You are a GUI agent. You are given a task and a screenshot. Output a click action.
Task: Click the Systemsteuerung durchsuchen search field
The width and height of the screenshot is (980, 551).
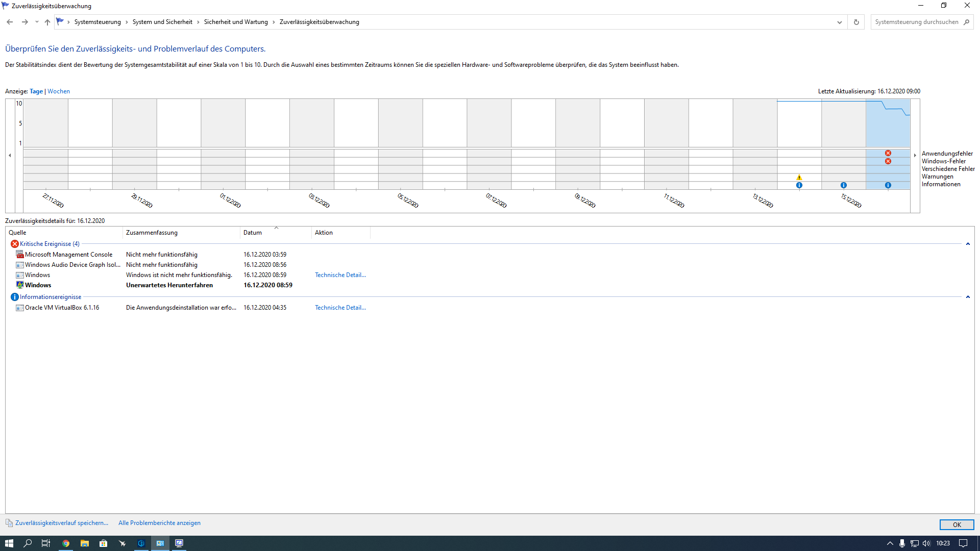pyautogui.click(x=916, y=22)
